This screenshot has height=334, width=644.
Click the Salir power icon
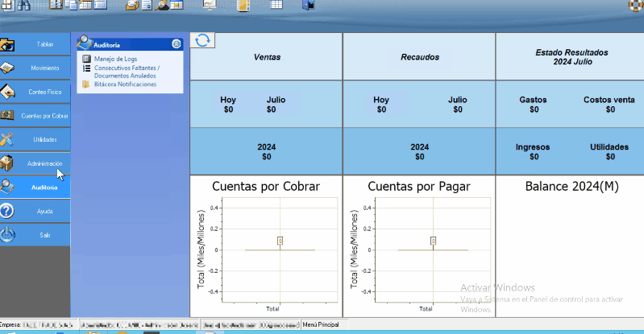[7, 235]
